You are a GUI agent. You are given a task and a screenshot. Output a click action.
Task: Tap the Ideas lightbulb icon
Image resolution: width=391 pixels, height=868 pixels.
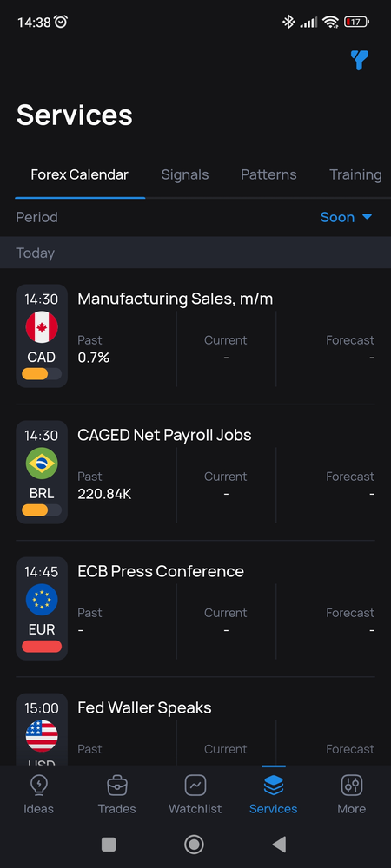click(x=39, y=785)
